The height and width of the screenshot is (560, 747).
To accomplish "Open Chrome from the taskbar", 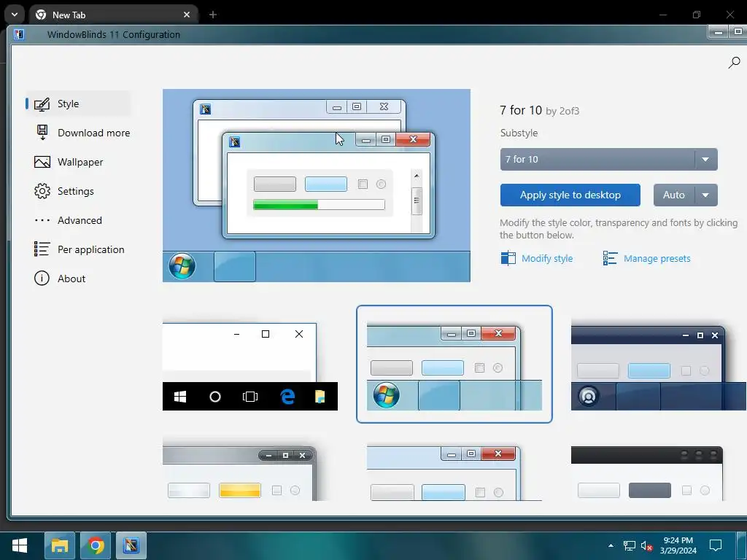I will point(96,545).
